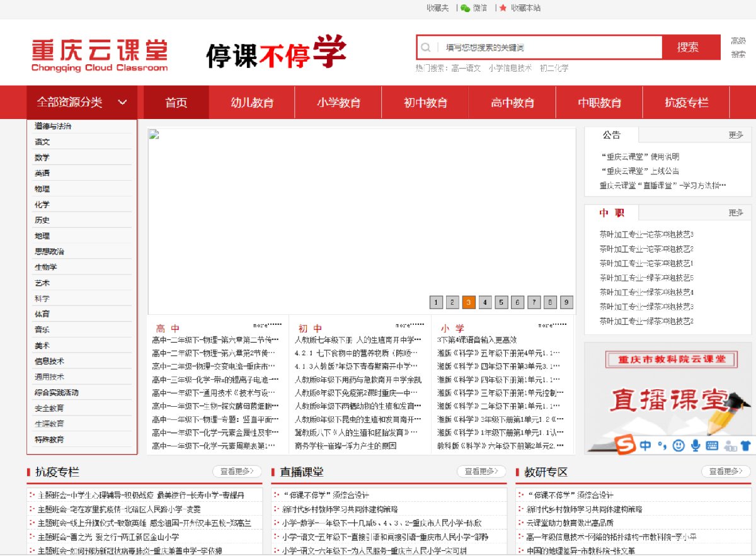Toggle Sogou punctuation mode button
Image resolution: width=756 pixels, height=556 pixels.
tap(661, 445)
